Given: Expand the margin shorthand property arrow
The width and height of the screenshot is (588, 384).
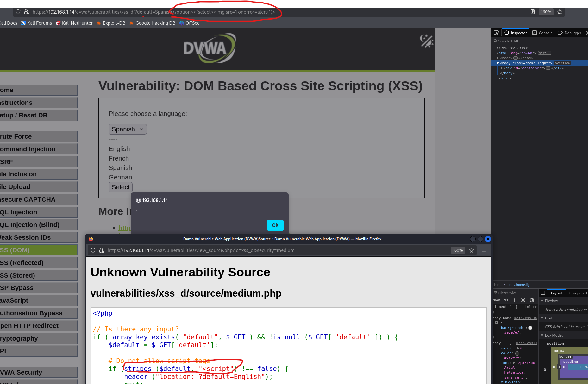Looking at the screenshot, I should 518,348.
